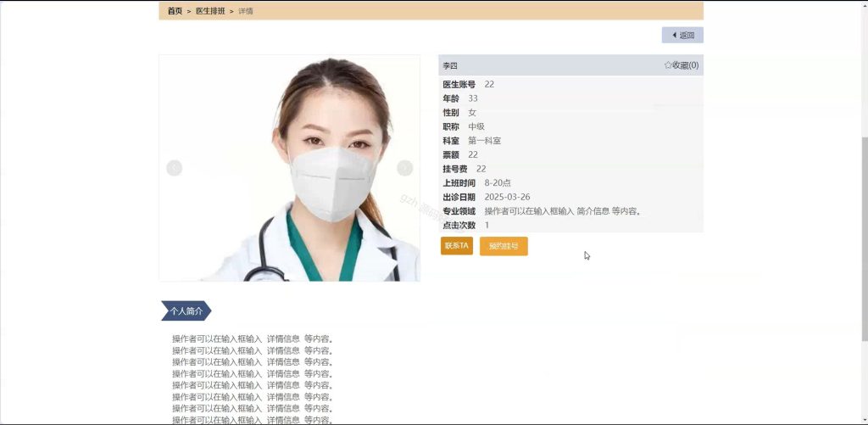Click the vertical page scrollbar thumb
This screenshot has width=868, height=425.
[x=865, y=238]
